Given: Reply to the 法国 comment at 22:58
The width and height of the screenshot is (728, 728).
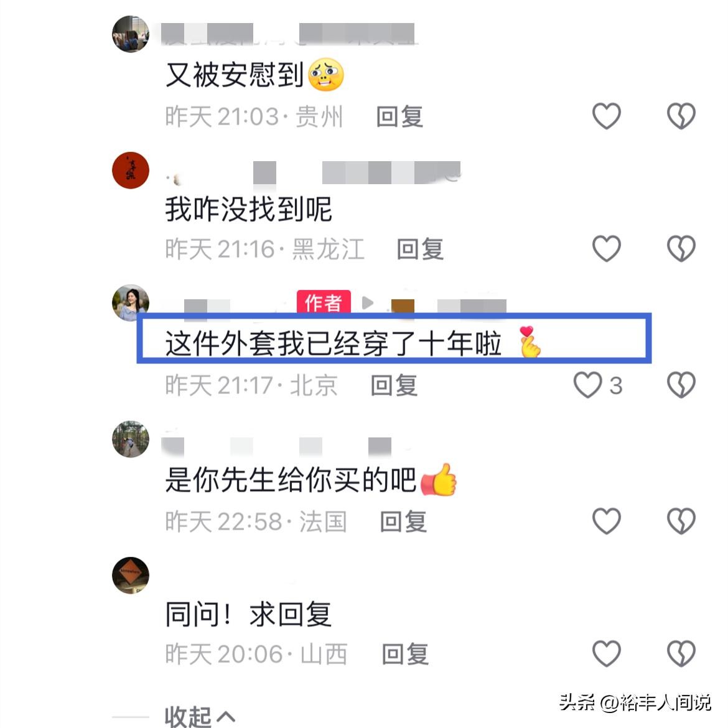Looking at the screenshot, I should click(x=403, y=521).
